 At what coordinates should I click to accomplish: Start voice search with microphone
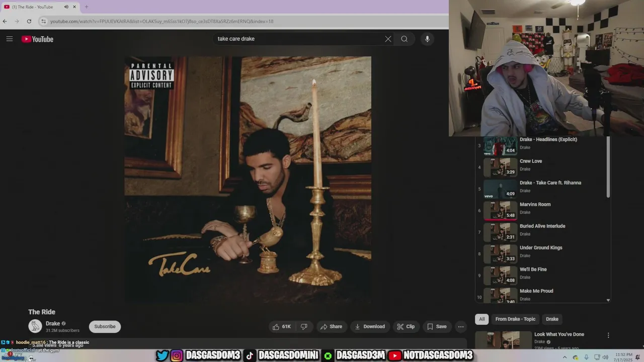pos(427,39)
